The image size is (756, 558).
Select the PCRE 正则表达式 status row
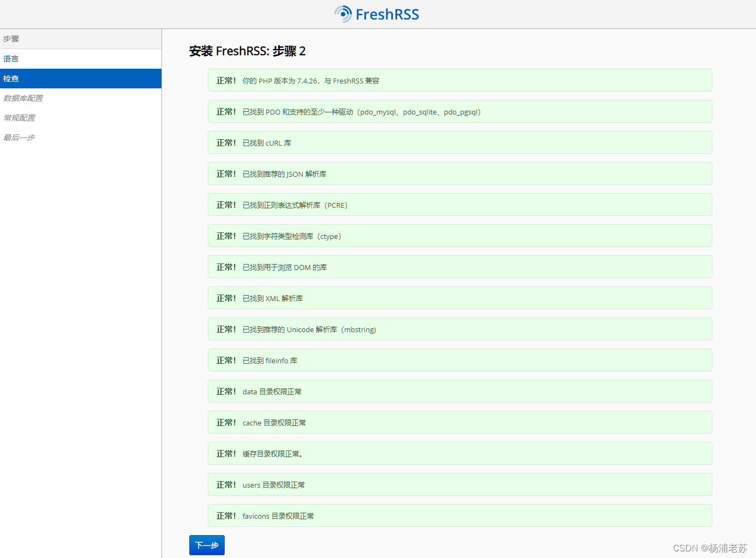460,205
